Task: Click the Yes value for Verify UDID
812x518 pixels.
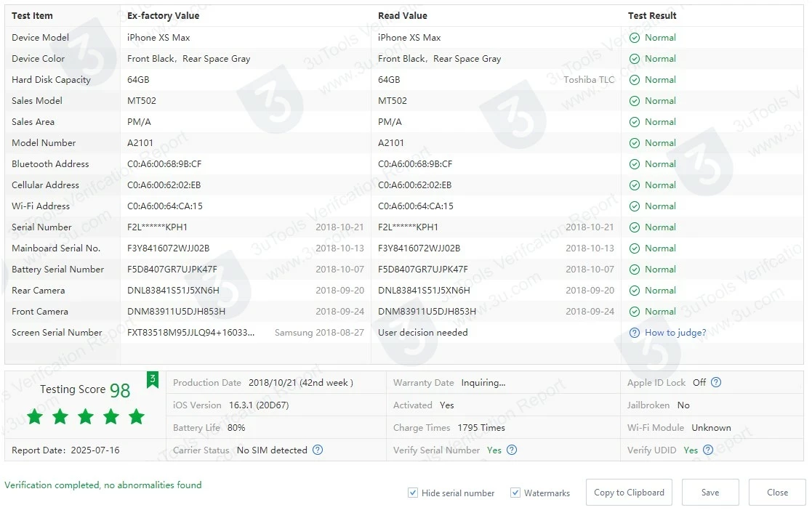Action: [691, 450]
